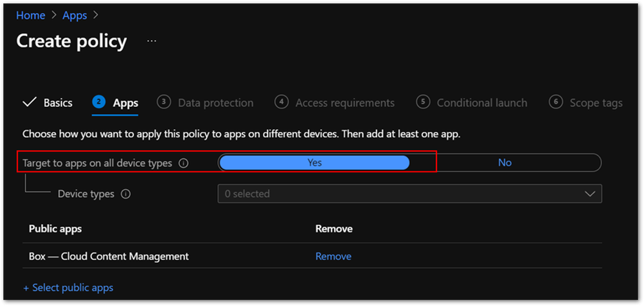644x306 pixels.
Task: Open the ellipsis menu beside Create policy
Action: click(151, 41)
